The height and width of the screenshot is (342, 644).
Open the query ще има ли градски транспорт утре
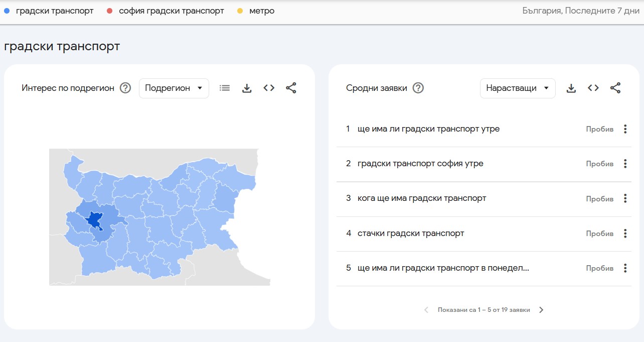coord(428,129)
